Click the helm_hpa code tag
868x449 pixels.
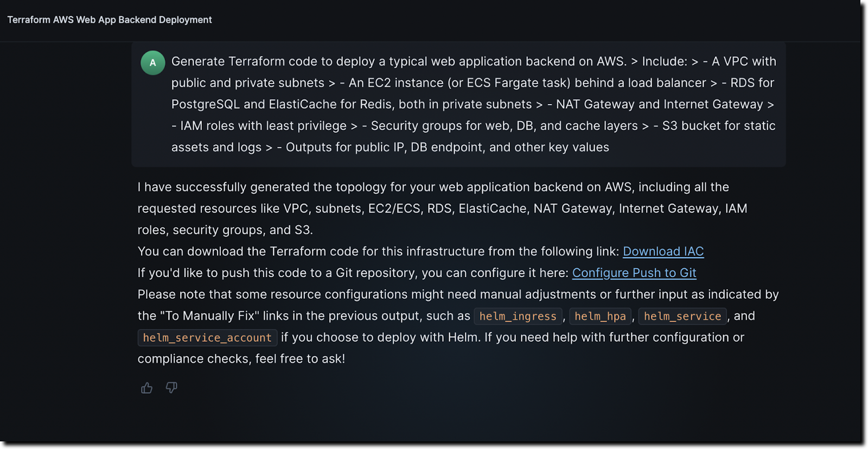tap(600, 316)
